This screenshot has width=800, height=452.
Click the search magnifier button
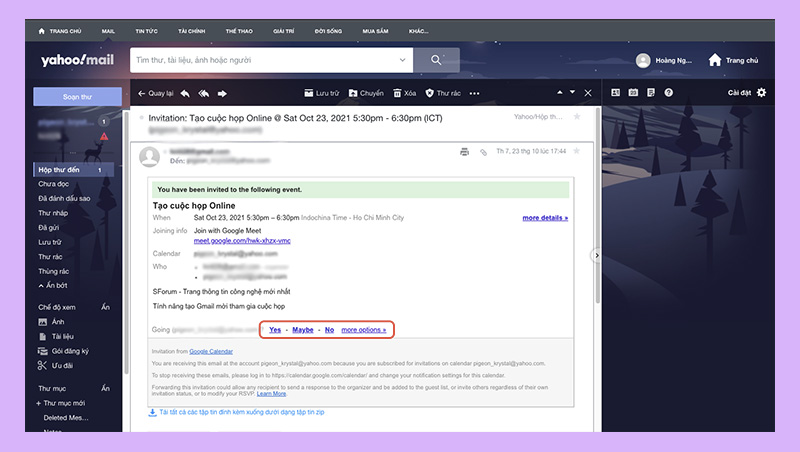[x=436, y=60]
